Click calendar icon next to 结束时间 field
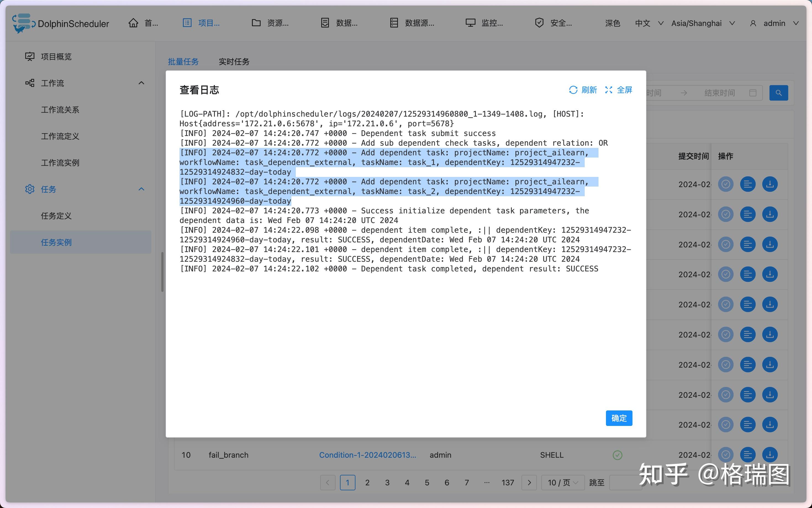This screenshot has height=508, width=812. (x=753, y=93)
